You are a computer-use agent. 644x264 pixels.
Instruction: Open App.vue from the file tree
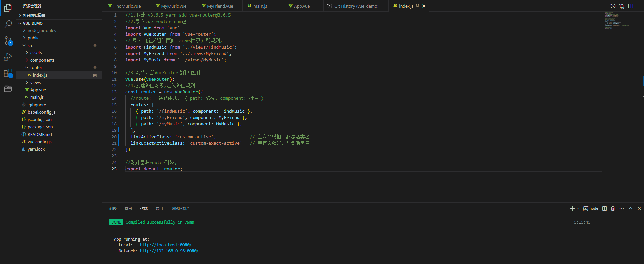pos(59,90)
